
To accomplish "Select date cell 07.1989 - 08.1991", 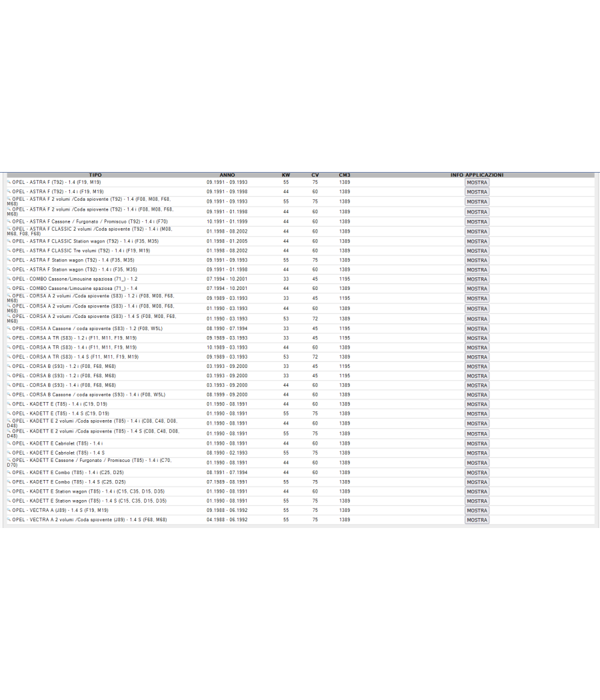I will (x=227, y=482).
